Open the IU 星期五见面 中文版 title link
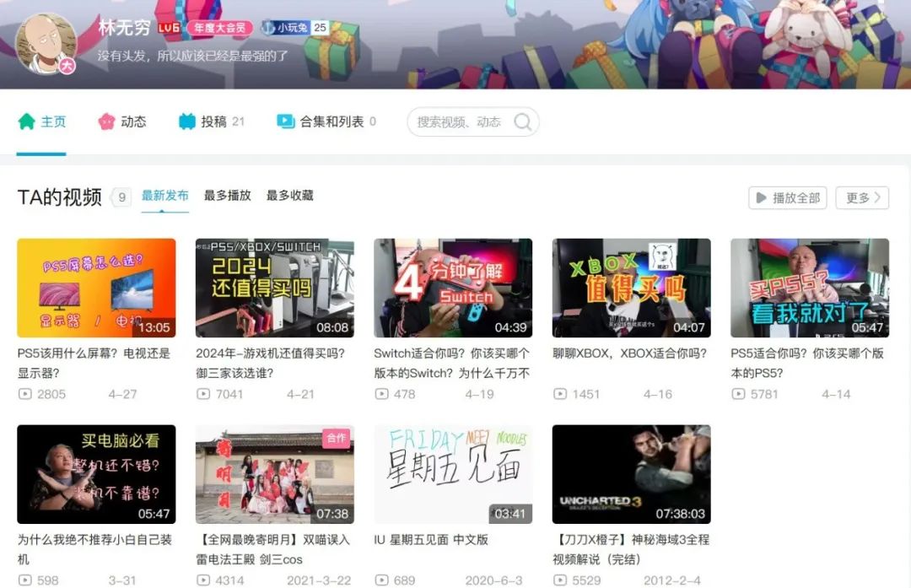911x588 pixels. tap(431, 540)
